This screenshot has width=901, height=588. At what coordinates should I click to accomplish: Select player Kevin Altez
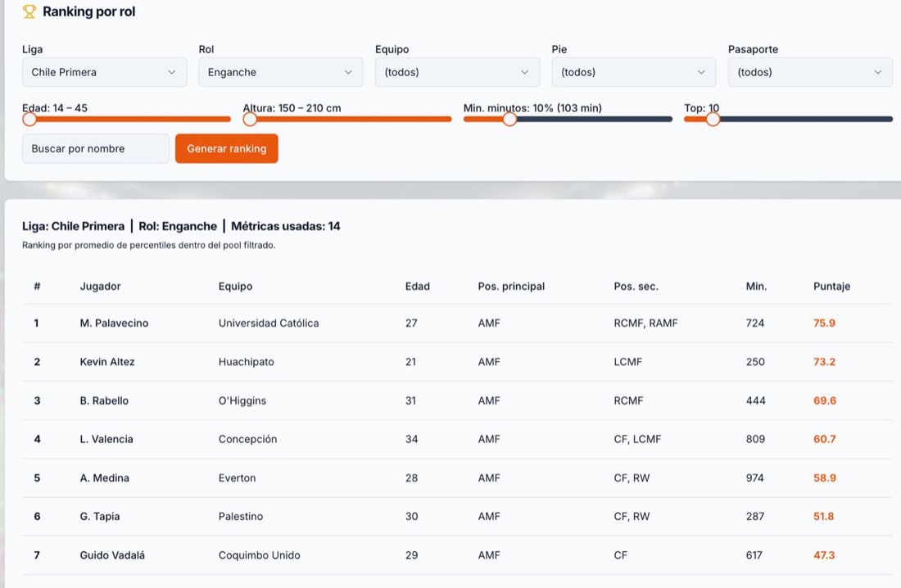[x=106, y=361]
